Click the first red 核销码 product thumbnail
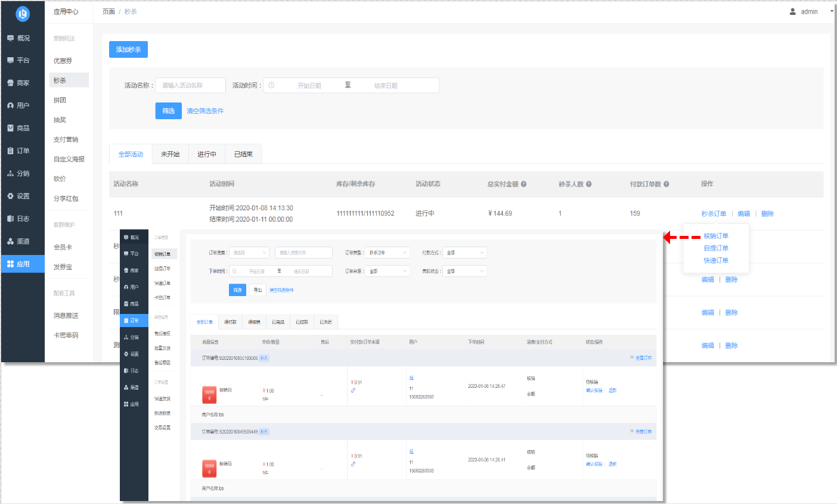 pos(209,395)
